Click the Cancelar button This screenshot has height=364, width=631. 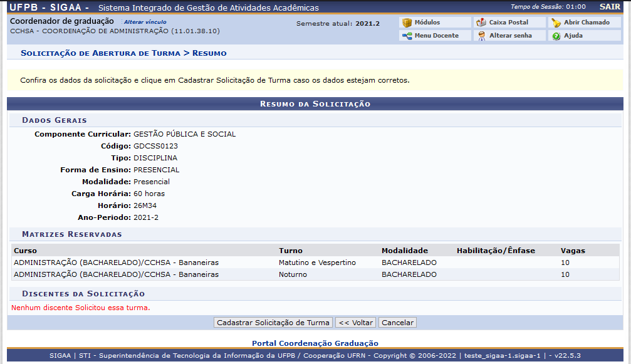pyautogui.click(x=397, y=323)
